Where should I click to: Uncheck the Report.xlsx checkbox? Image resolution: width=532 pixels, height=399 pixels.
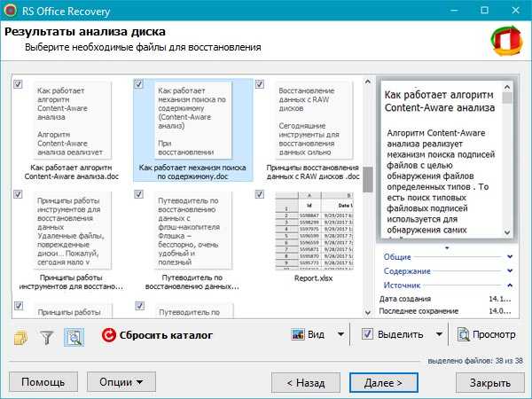click(260, 194)
